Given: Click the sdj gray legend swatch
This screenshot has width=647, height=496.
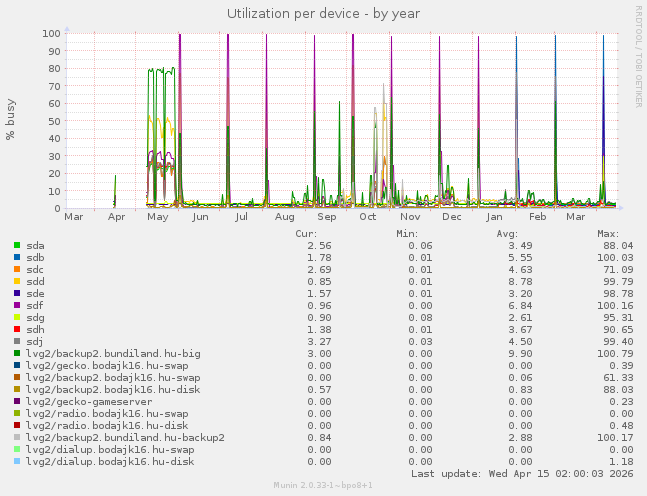Looking at the screenshot, I should click(x=17, y=341).
